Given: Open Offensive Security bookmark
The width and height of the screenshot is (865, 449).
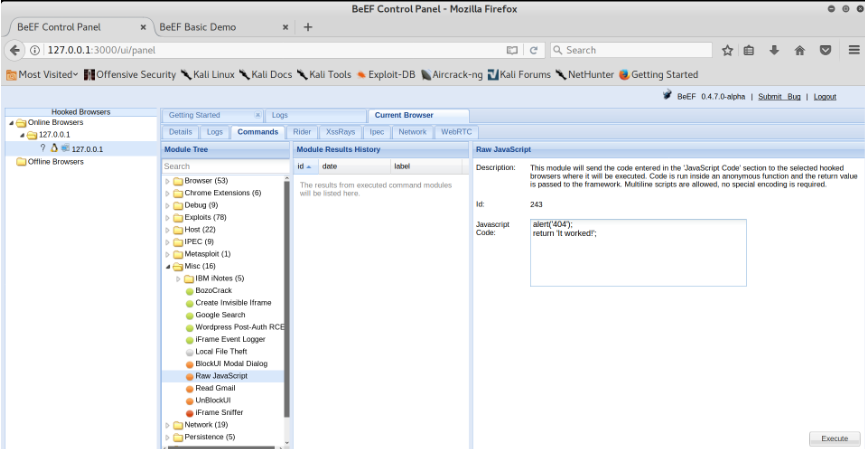Looking at the screenshot, I should (x=130, y=74).
